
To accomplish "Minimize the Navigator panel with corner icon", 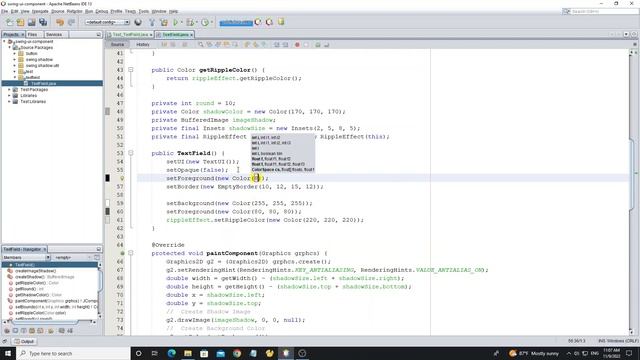I will click(x=98, y=249).
